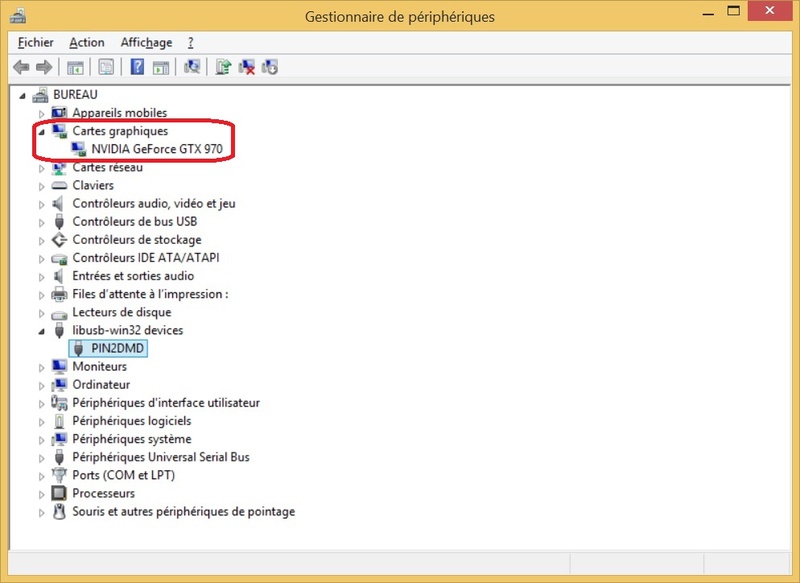
Task: Click the Contrôleurs de stockage icon
Action: pos(59,240)
